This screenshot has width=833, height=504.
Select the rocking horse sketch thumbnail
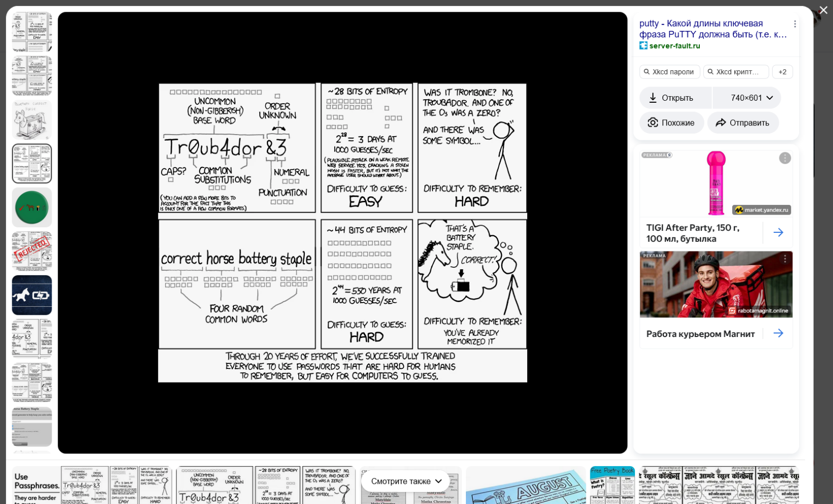32,120
